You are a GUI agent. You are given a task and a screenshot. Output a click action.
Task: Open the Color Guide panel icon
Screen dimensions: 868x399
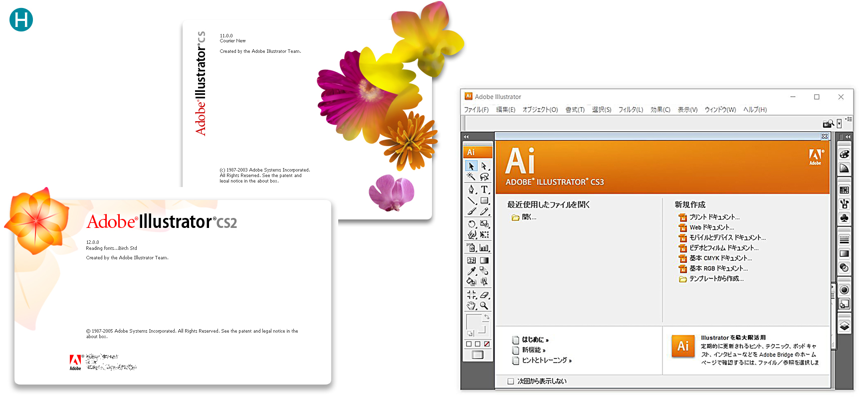pyautogui.click(x=844, y=168)
